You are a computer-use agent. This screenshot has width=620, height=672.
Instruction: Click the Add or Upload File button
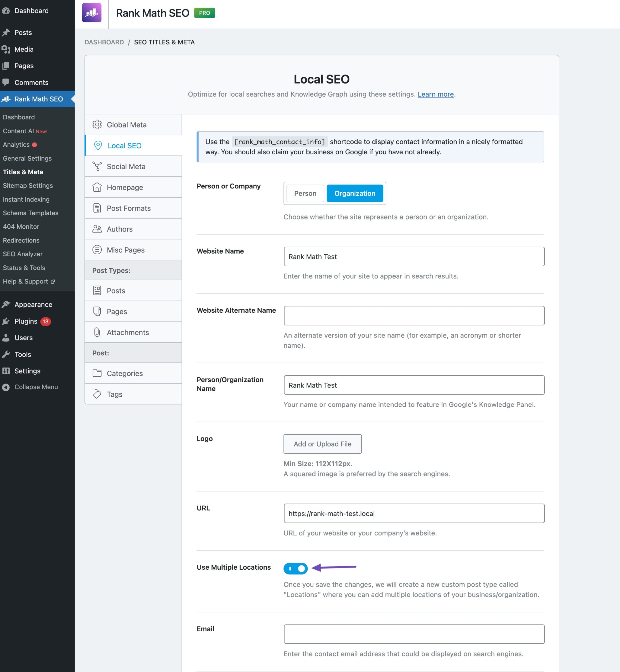(322, 444)
